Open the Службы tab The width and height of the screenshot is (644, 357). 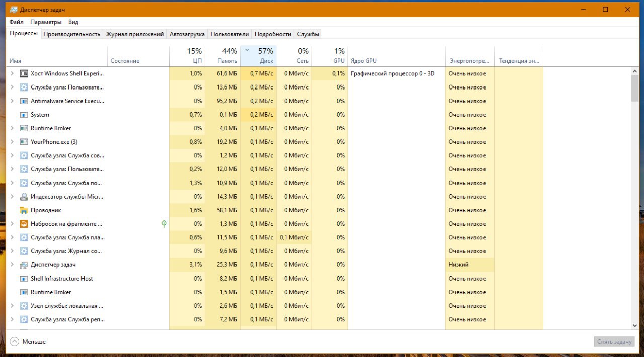point(308,34)
